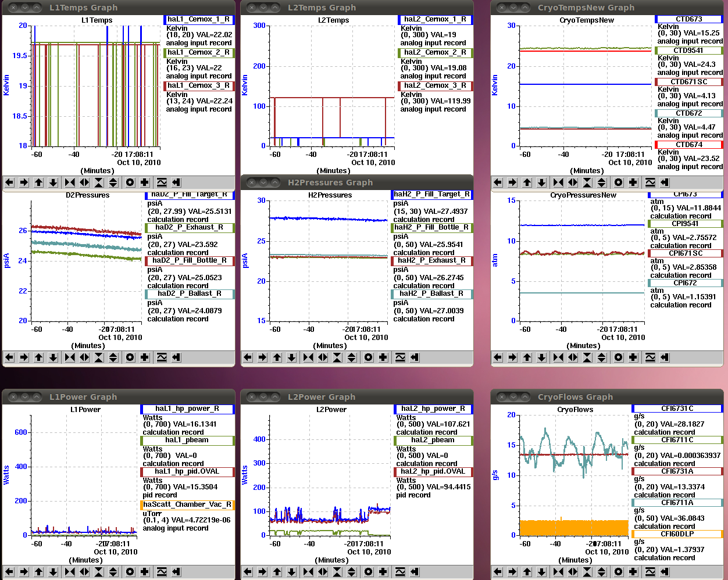Expand horizontal axis in L2Power toolbar

[x=323, y=572]
